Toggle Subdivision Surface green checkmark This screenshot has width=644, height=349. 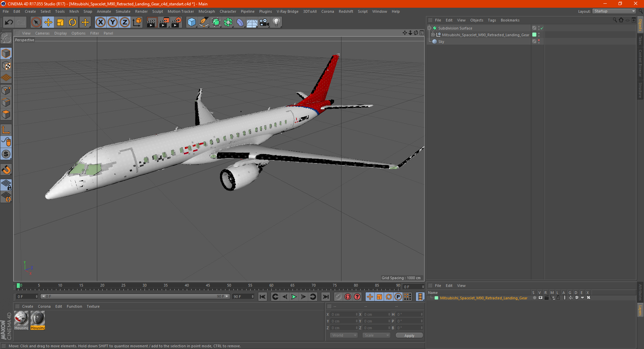click(542, 28)
